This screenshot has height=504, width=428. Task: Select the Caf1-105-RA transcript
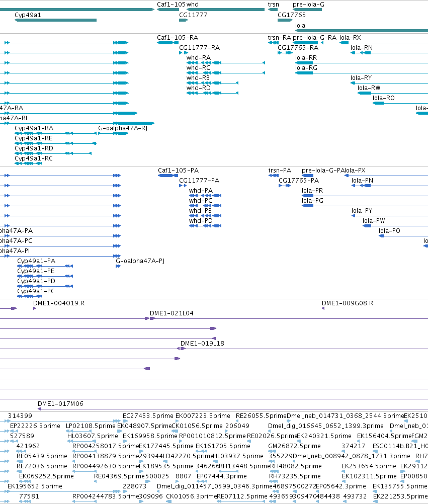(x=168, y=43)
